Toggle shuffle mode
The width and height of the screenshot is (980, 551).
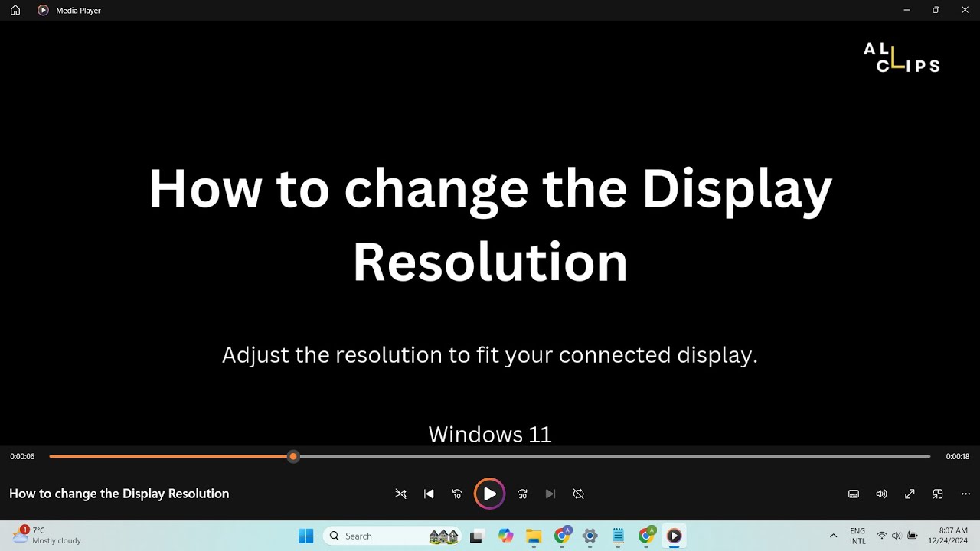400,494
